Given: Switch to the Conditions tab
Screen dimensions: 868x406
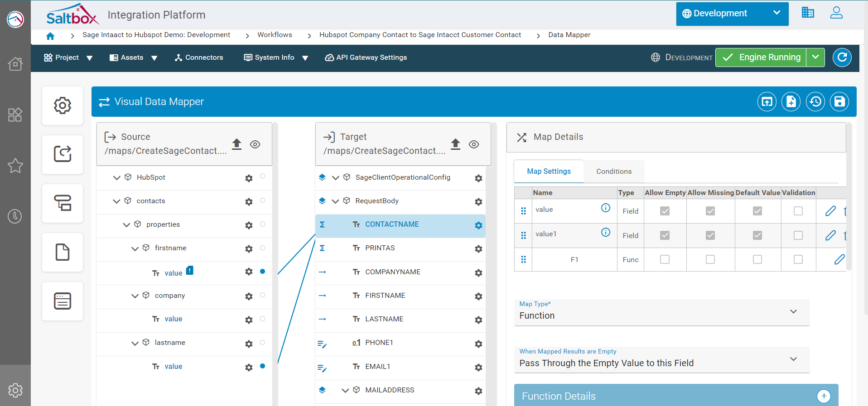Looking at the screenshot, I should coord(613,172).
